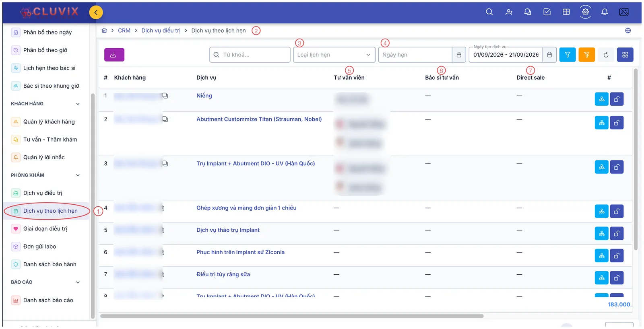Open the chat messages icon in header
The height and width of the screenshot is (329, 644).
(528, 12)
